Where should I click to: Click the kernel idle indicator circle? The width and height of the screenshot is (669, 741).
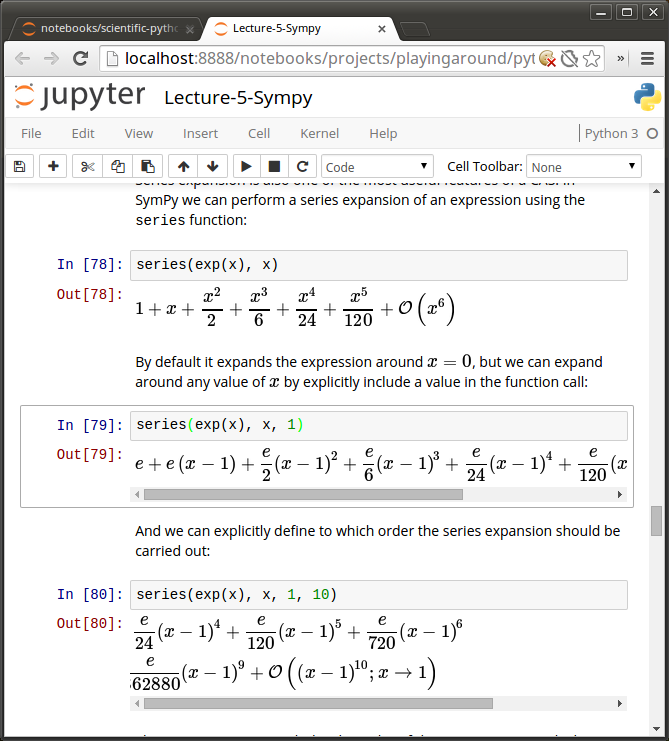pos(652,134)
